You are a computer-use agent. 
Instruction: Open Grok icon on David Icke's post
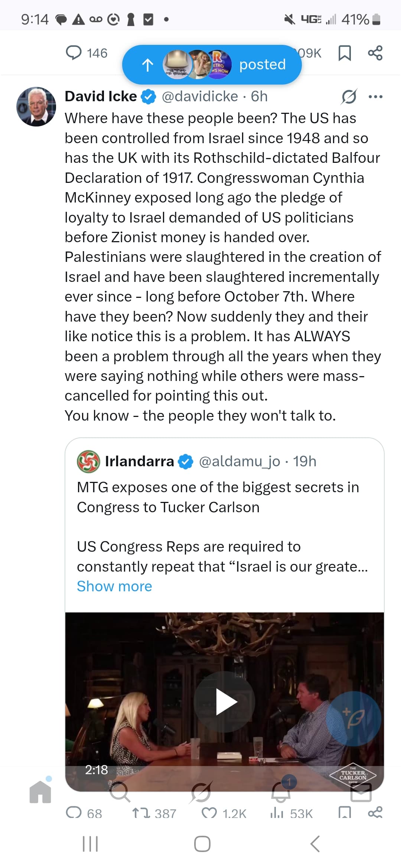click(349, 96)
